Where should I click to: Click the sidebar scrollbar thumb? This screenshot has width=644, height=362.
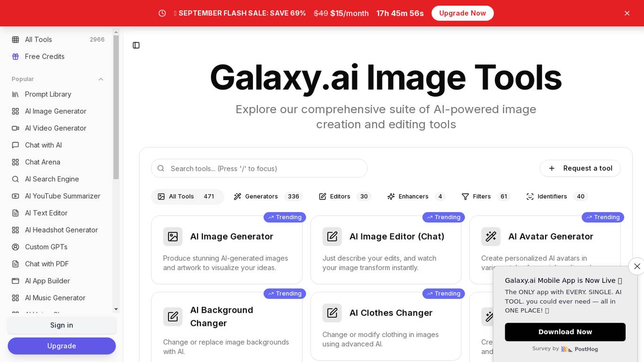pyautogui.click(x=116, y=108)
